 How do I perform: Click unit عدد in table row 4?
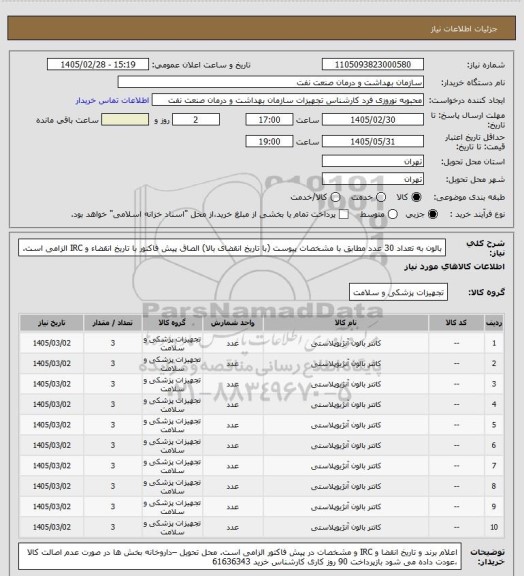pos(233,404)
